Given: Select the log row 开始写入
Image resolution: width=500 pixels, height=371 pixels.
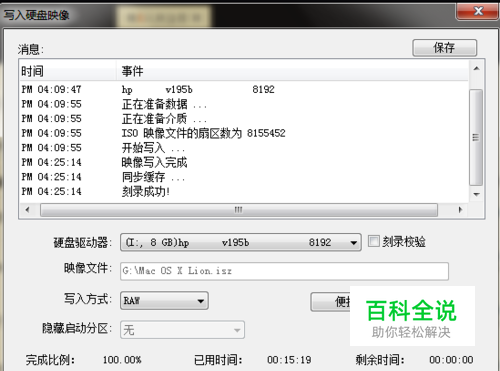Looking at the screenshot, I should (244, 148).
